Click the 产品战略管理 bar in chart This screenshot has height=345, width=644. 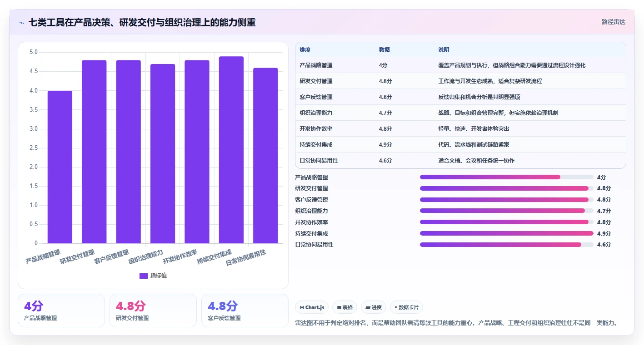pos(60,167)
